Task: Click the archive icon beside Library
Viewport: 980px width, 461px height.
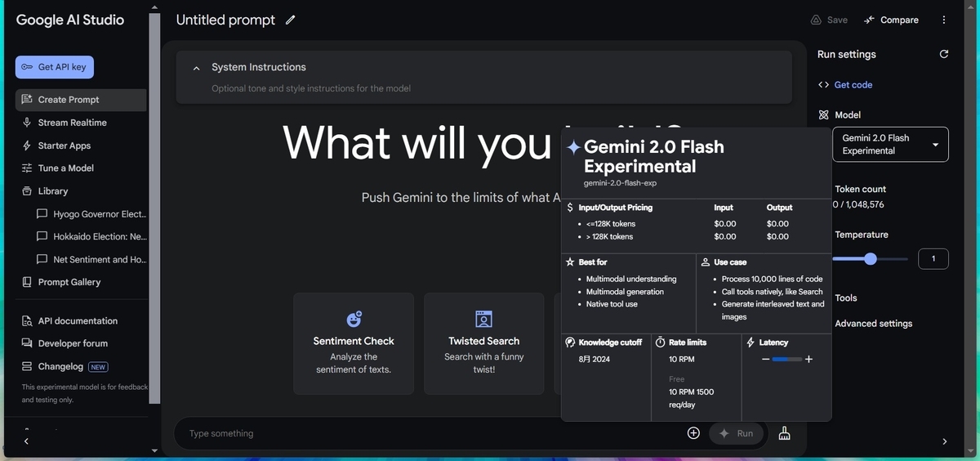Action: 27,190
